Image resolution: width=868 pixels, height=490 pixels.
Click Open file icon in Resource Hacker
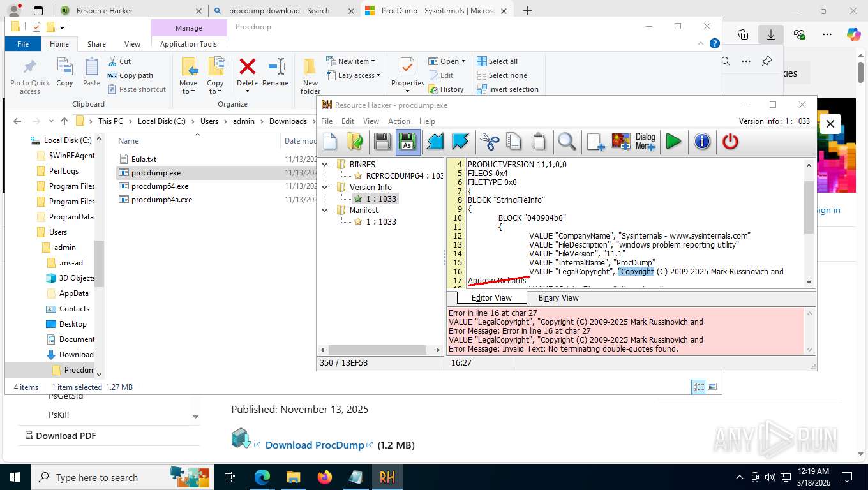pos(355,142)
